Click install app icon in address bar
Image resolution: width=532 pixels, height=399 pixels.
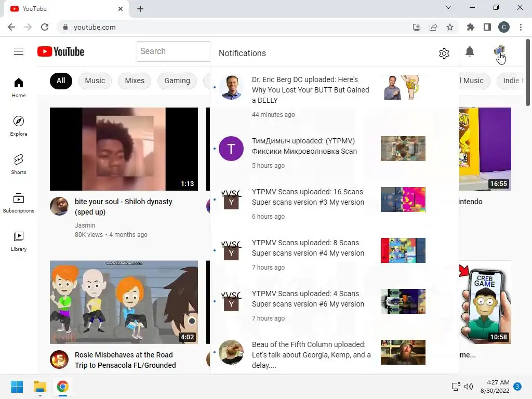click(x=417, y=27)
